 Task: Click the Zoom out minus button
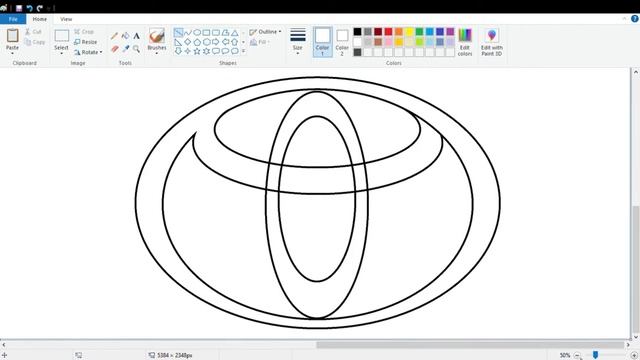(x=577, y=356)
